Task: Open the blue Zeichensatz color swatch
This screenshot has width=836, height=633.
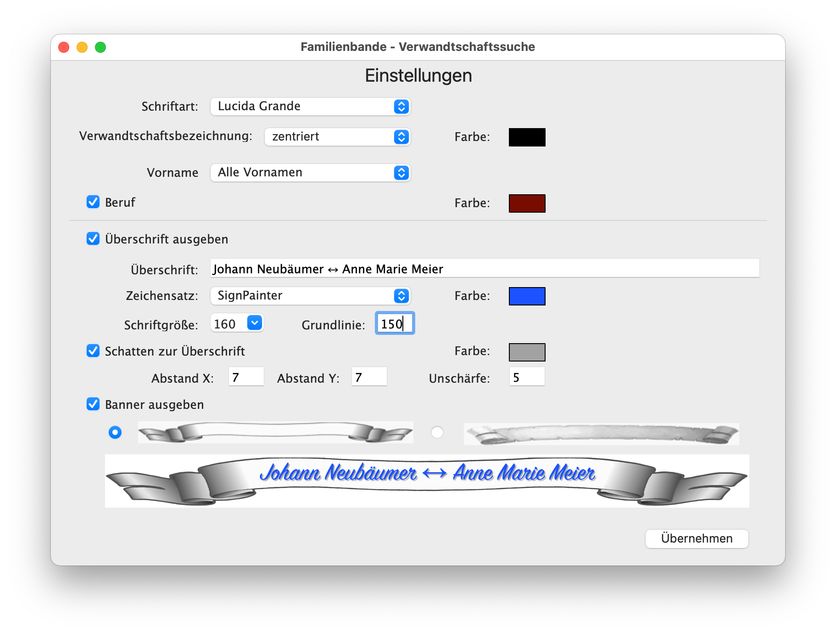Action: pyautogui.click(x=527, y=296)
